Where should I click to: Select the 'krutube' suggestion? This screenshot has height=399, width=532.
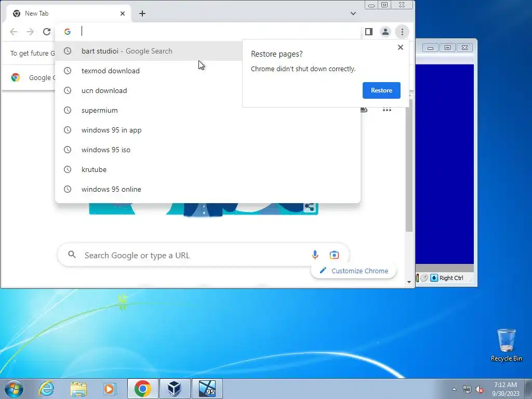coord(208,169)
